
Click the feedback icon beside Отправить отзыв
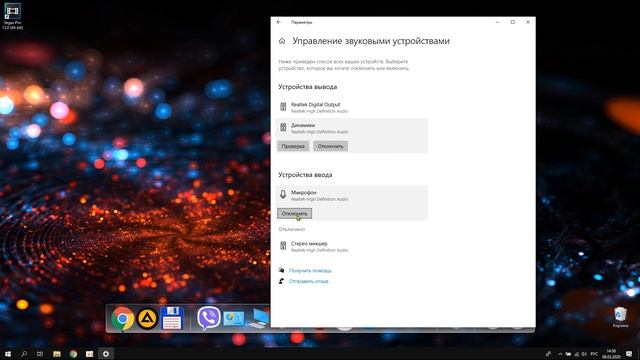281,281
